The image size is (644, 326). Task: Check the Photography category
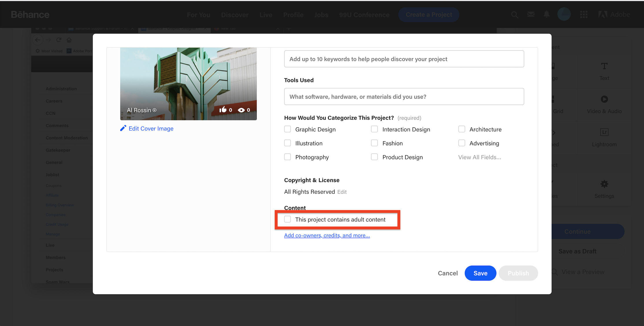pyautogui.click(x=287, y=157)
